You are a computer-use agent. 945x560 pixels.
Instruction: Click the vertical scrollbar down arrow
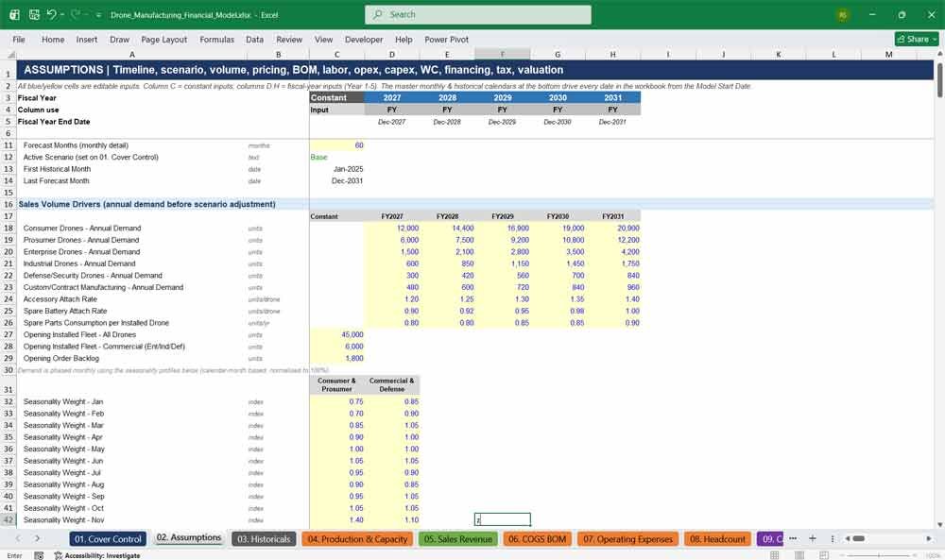point(939,524)
